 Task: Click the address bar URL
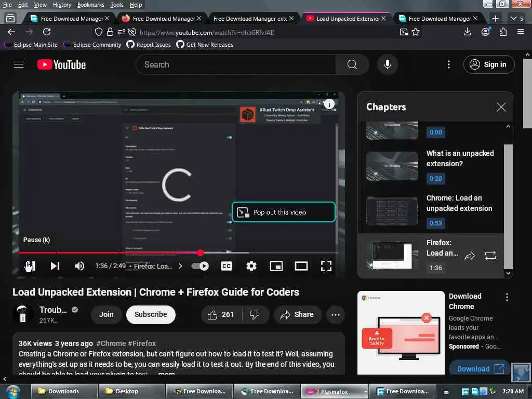[207, 33]
